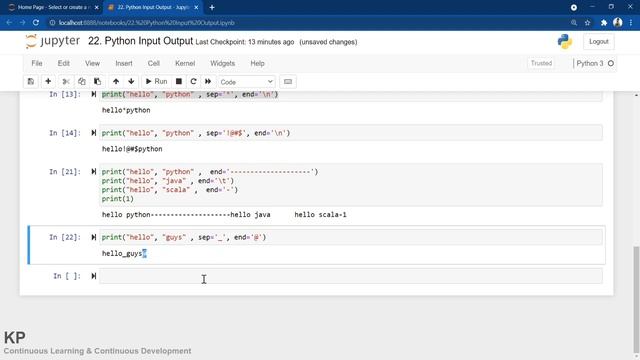This screenshot has height=360, width=640.
Task: Close the Home Page browser tab
Action: pyautogui.click(x=97, y=7)
